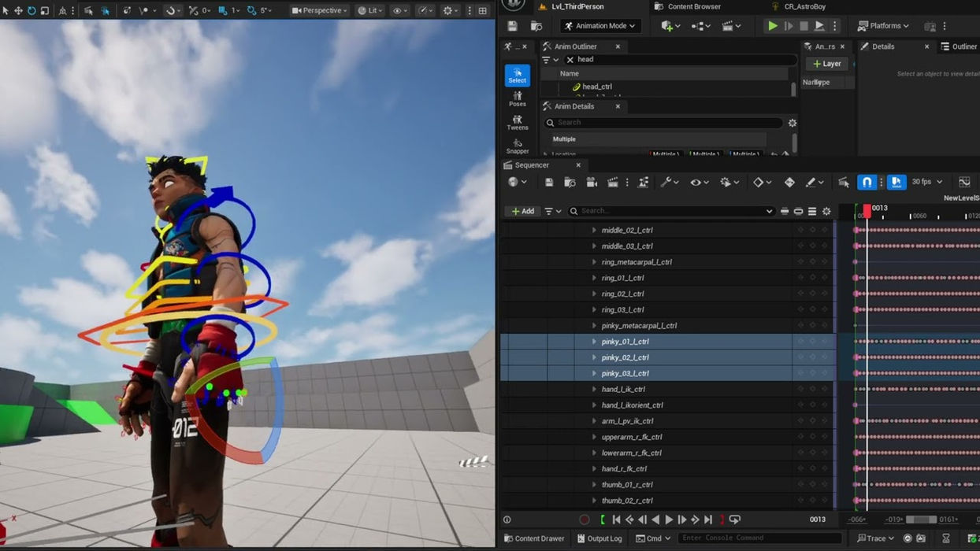Viewport: 980px width, 551px height.
Task: Expand the hand_l_ik_ctrl track
Action: (x=594, y=390)
